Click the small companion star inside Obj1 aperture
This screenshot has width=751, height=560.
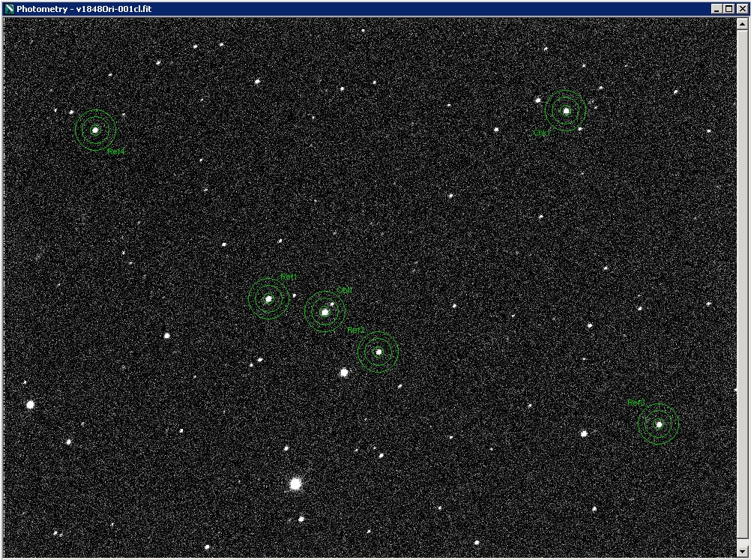tap(333, 304)
